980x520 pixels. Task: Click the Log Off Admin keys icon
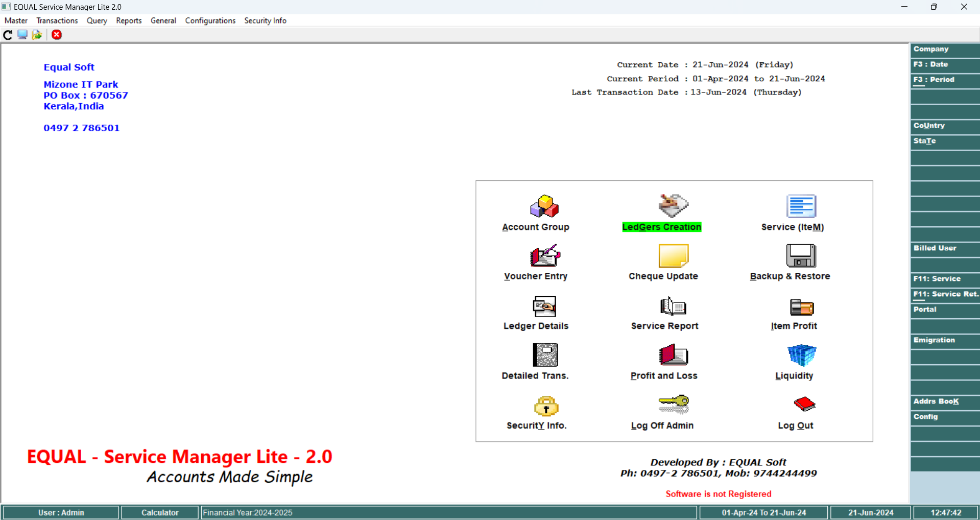673,405
